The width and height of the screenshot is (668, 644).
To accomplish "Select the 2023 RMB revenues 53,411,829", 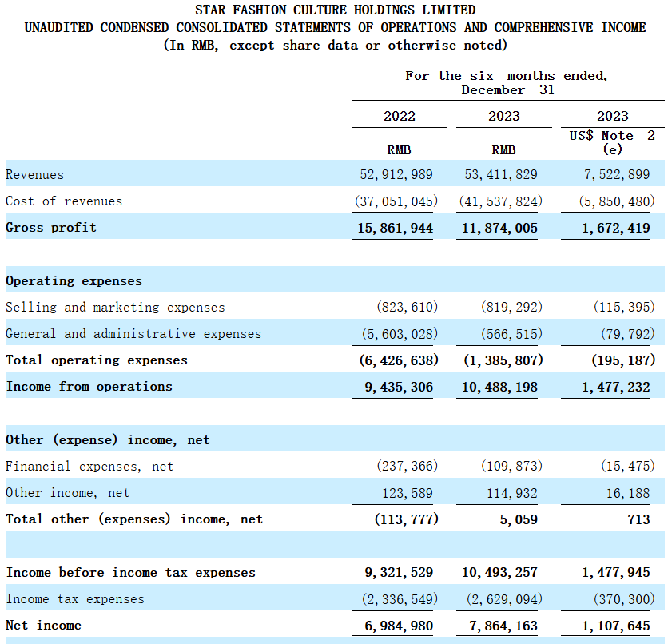I will point(501,175).
